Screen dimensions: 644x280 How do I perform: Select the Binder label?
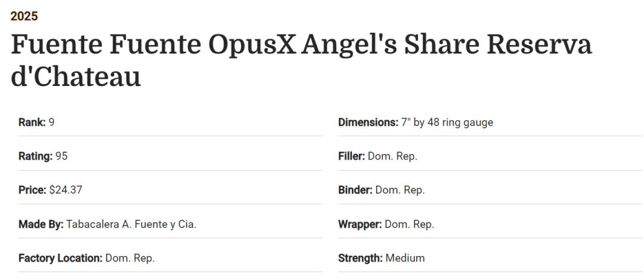click(355, 190)
